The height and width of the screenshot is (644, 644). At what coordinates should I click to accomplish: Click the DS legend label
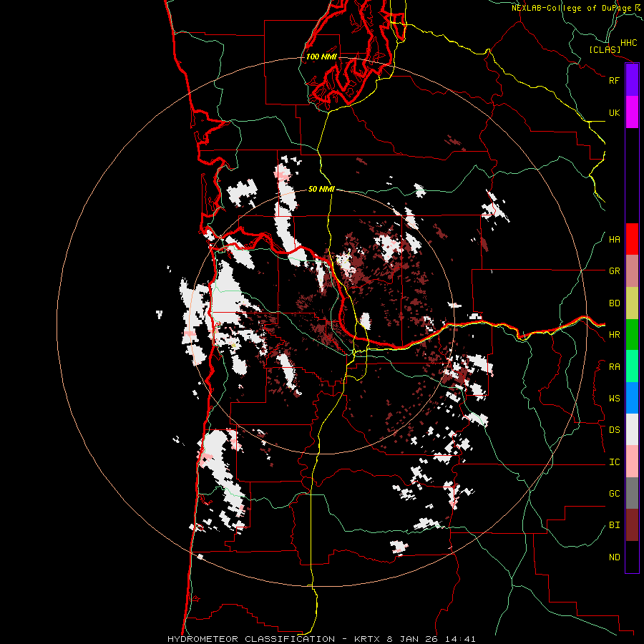pos(615,430)
